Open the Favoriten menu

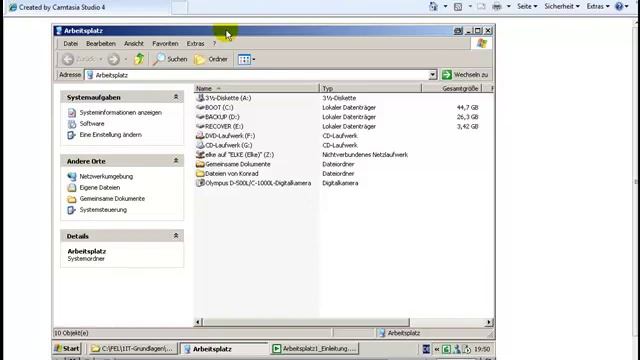[x=165, y=43]
